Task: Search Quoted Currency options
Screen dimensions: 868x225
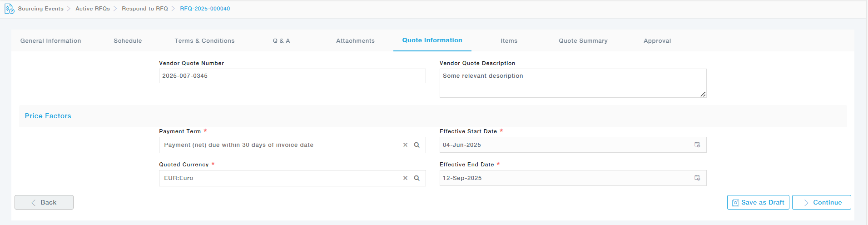Action: point(417,178)
